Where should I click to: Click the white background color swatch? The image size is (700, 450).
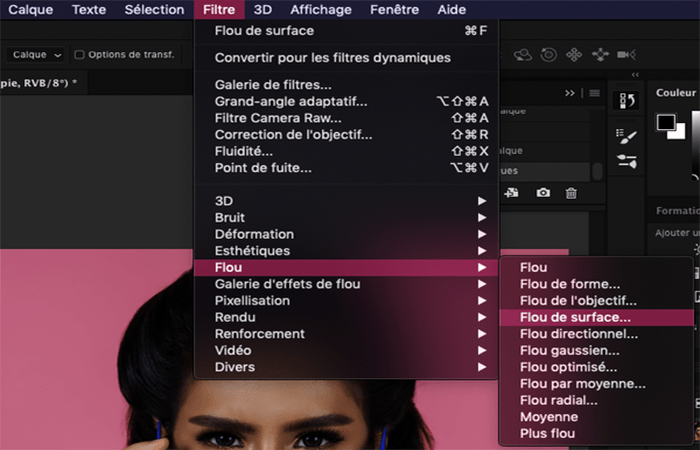tap(680, 133)
